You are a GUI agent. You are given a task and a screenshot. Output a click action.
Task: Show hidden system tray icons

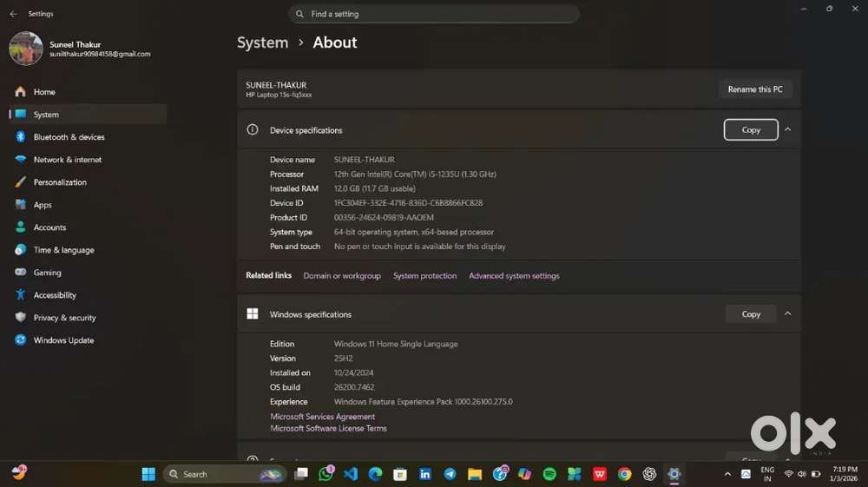click(727, 474)
